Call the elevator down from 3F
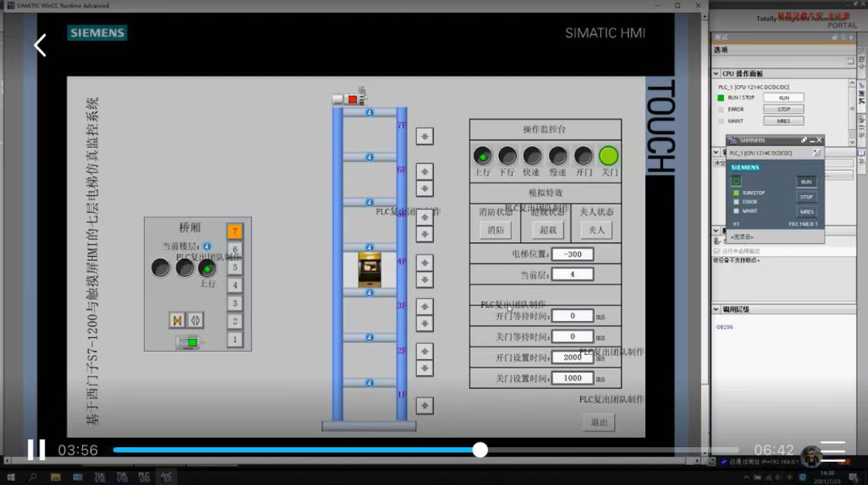 coord(424,324)
